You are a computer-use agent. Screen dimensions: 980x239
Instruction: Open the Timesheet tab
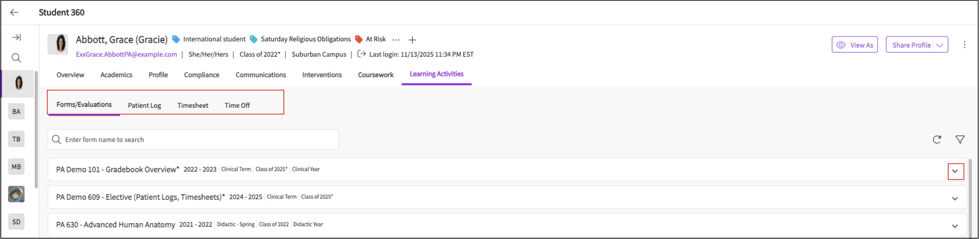click(193, 105)
